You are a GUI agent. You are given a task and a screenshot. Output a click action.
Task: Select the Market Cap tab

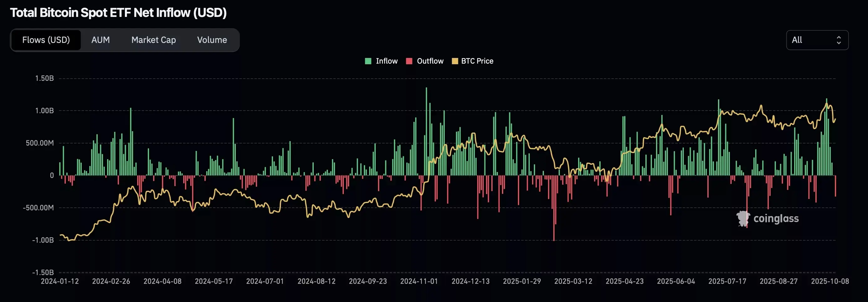click(153, 40)
